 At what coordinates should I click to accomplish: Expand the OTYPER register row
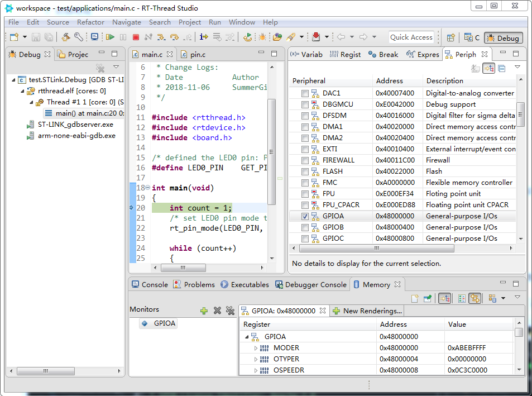256,359
